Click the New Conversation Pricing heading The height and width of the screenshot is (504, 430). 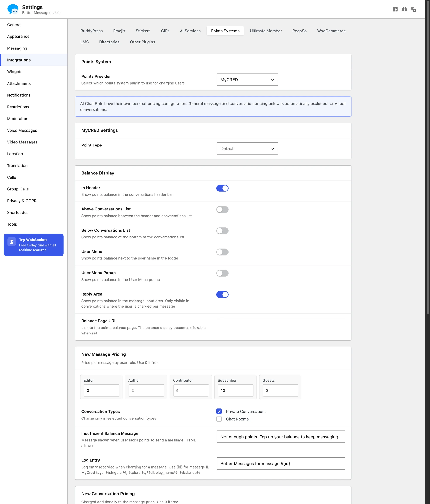click(108, 493)
